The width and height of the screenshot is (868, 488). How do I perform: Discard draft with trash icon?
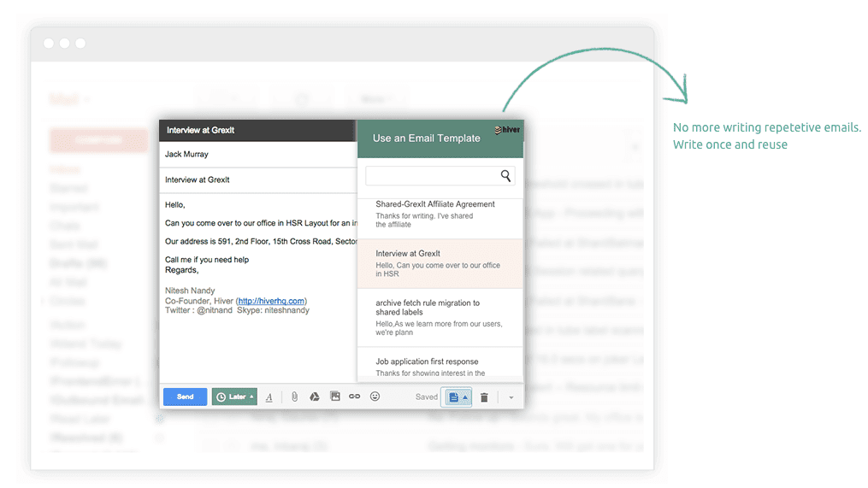(x=484, y=397)
